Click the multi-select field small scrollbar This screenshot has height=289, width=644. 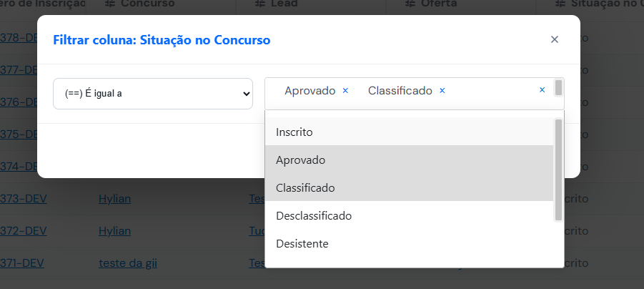click(558, 87)
